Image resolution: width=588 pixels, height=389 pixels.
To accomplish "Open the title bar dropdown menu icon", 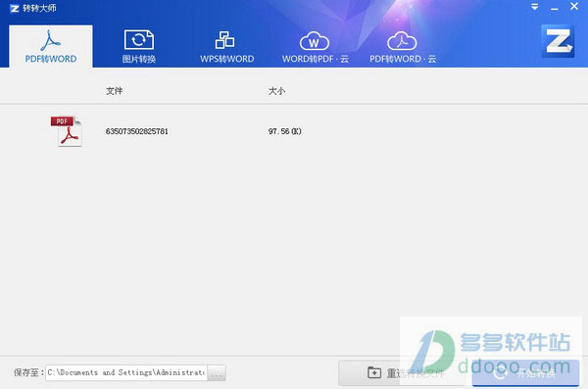I will 535,7.
